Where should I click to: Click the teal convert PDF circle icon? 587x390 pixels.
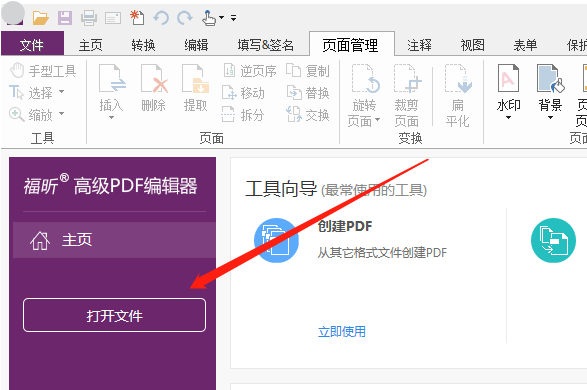pyautogui.click(x=553, y=240)
